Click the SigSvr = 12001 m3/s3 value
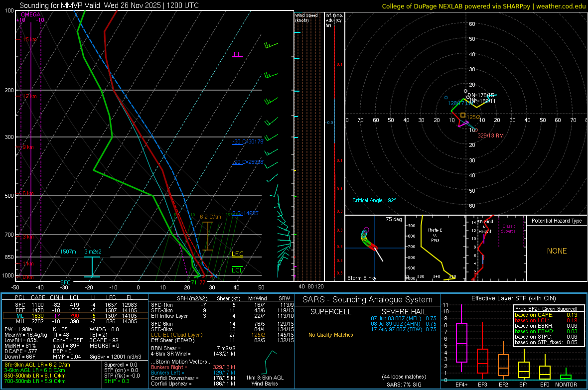Screen dimensions: 588x390 tap(116, 357)
